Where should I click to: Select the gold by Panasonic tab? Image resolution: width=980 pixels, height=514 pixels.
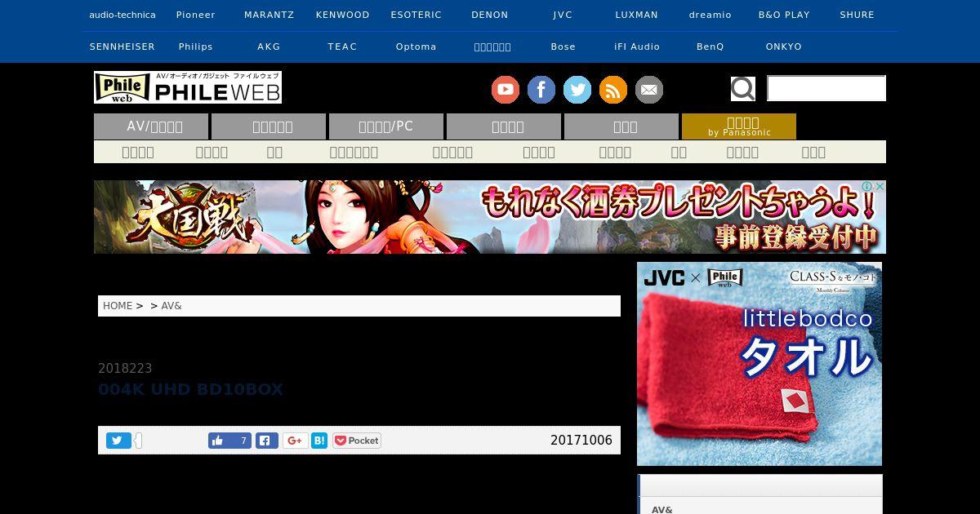tap(739, 126)
